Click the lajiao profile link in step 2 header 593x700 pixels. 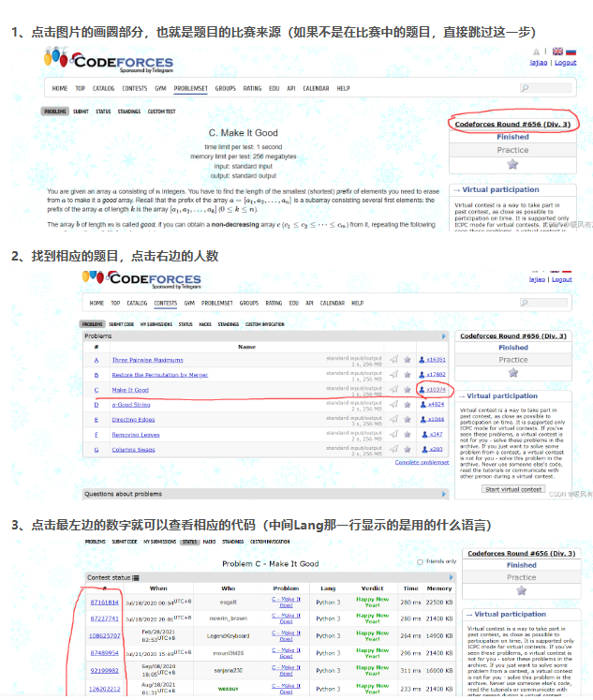point(537,279)
